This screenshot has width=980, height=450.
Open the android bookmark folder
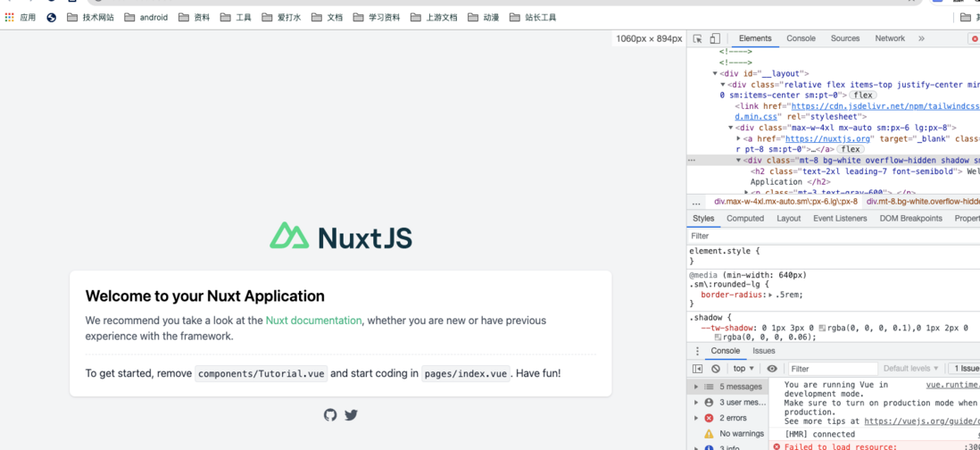146,18
